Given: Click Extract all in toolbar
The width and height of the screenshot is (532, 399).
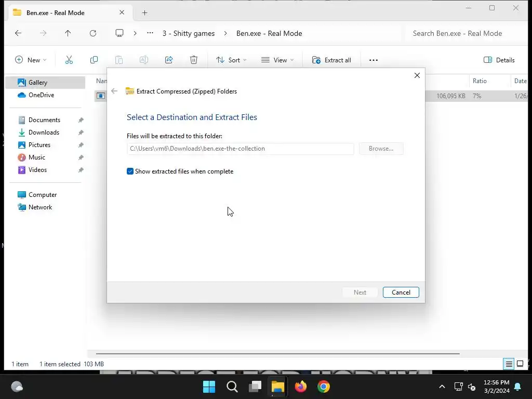Looking at the screenshot, I should click(x=331, y=60).
